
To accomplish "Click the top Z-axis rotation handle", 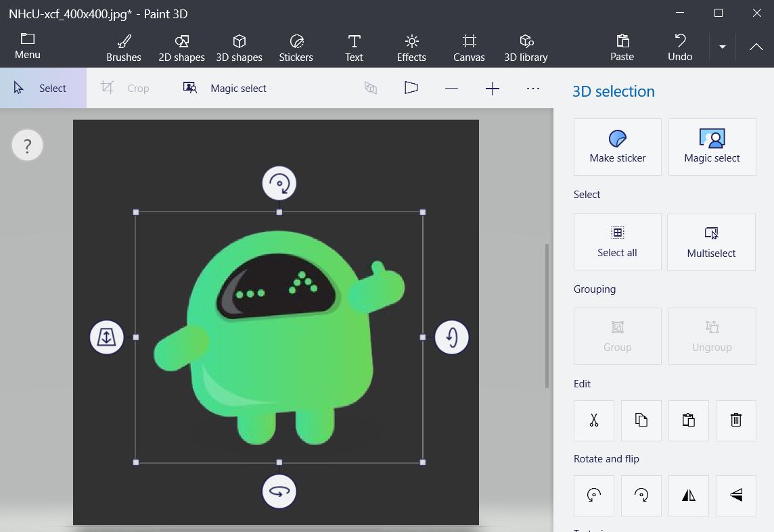I will 279,183.
